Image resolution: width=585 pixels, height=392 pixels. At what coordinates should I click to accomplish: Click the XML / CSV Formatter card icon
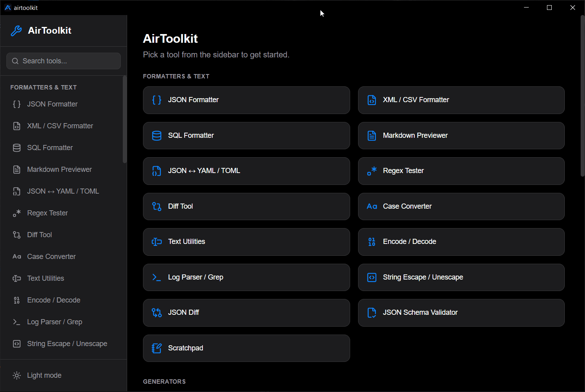(x=372, y=100)
